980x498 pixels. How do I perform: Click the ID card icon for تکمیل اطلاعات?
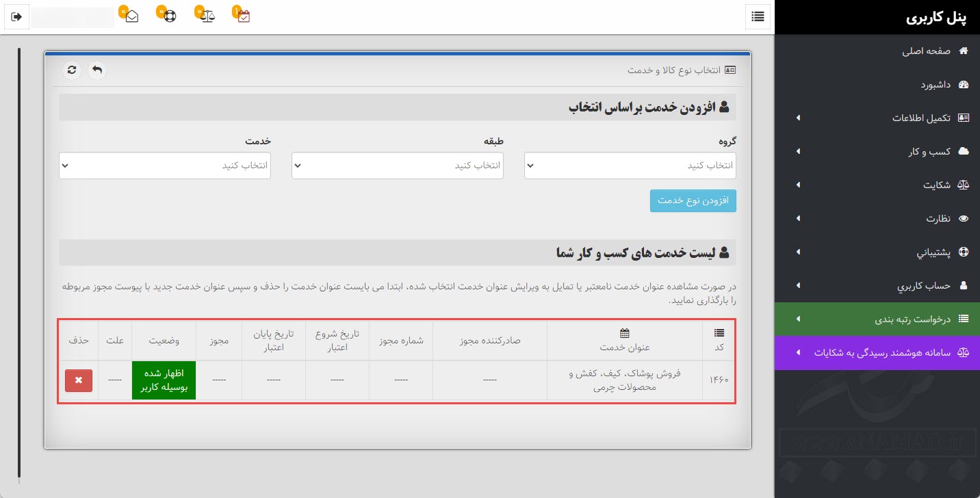tap(964, 118)
